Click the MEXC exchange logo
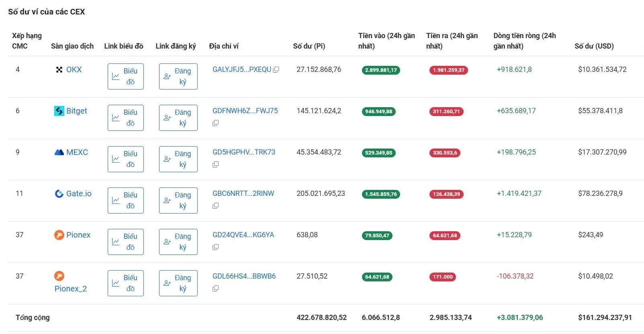Screen dimensions: 644x334 [x=59, y=152]
